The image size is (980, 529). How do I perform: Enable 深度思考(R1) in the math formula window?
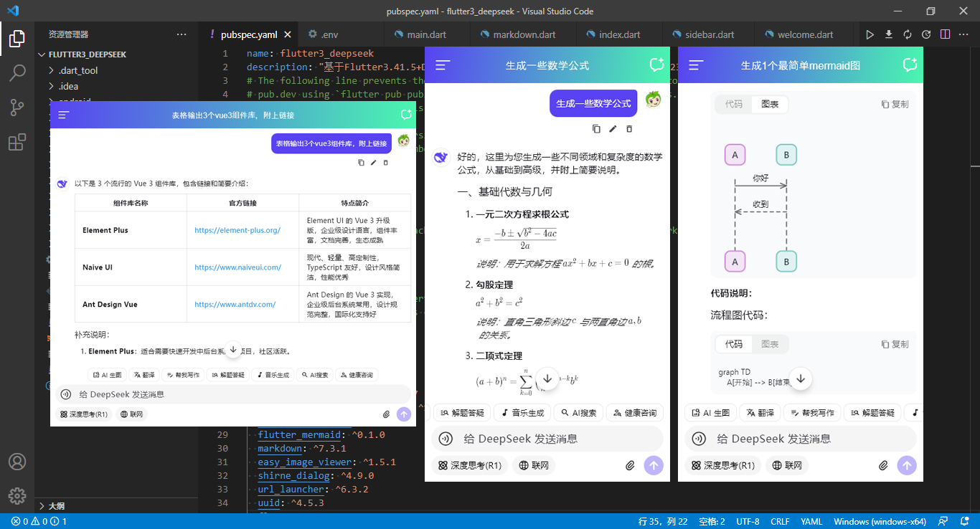(x=470, y=465)
